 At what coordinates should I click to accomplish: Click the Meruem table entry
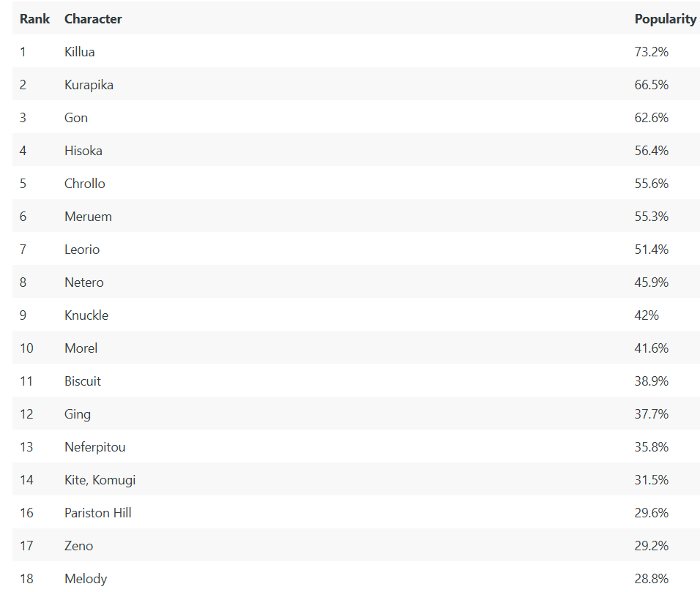[x=88, y=217]
